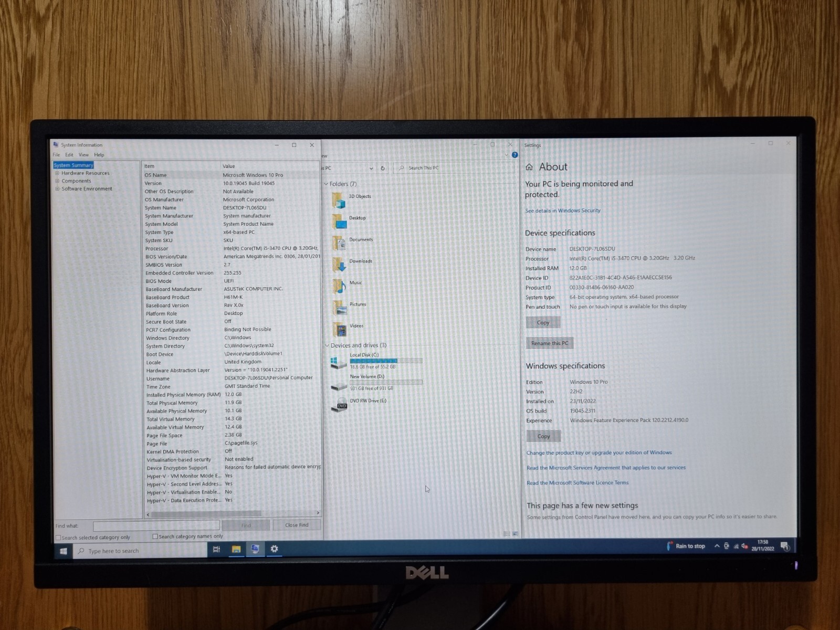Switch to Settings gear on the taskbar
The width and height of the screenshot is (840, 630).
click(274, 549)
